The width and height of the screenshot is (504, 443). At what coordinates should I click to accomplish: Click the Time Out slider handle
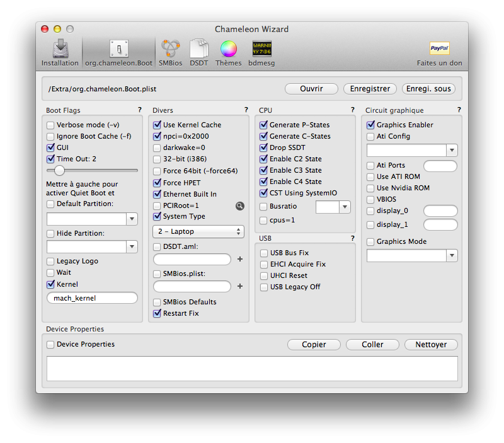[x=59, y=170]
